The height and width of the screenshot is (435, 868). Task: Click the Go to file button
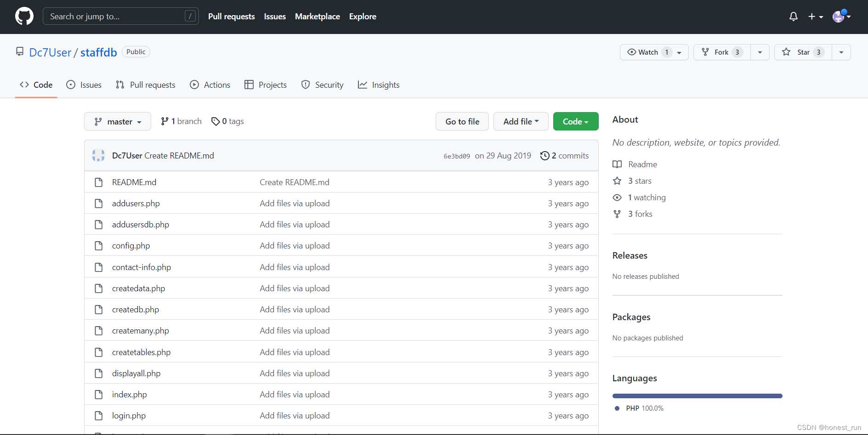(462, 121)
